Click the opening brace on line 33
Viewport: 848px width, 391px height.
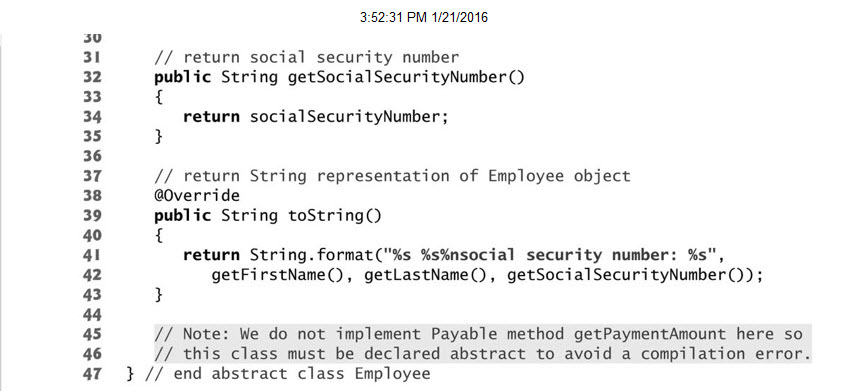pyautogui.click(x=158, y=97)
